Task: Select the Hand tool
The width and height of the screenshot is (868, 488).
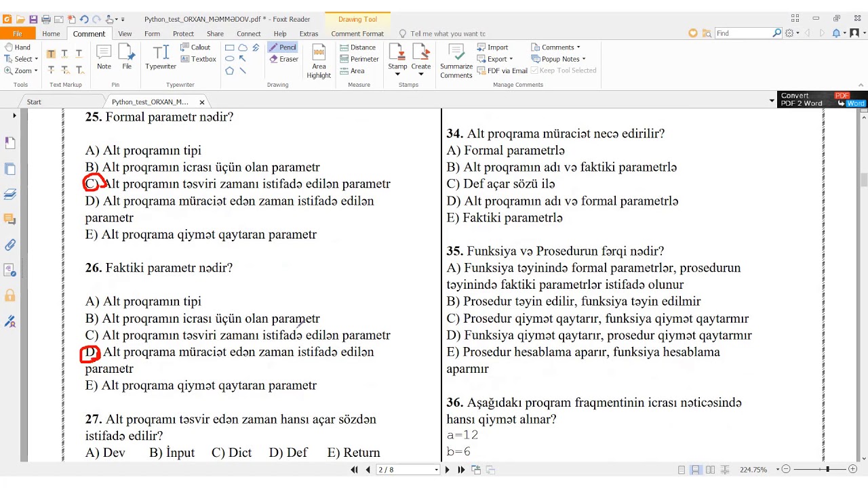Action: click(18, 47)
